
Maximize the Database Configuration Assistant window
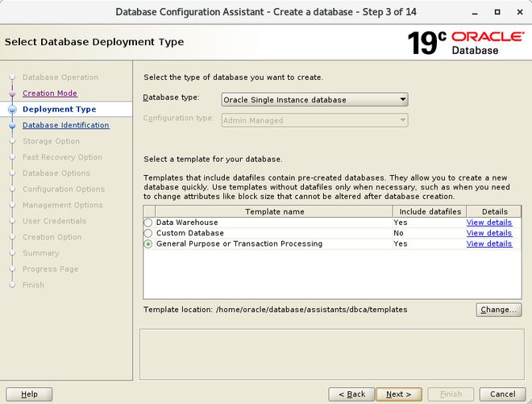point(497,12)
